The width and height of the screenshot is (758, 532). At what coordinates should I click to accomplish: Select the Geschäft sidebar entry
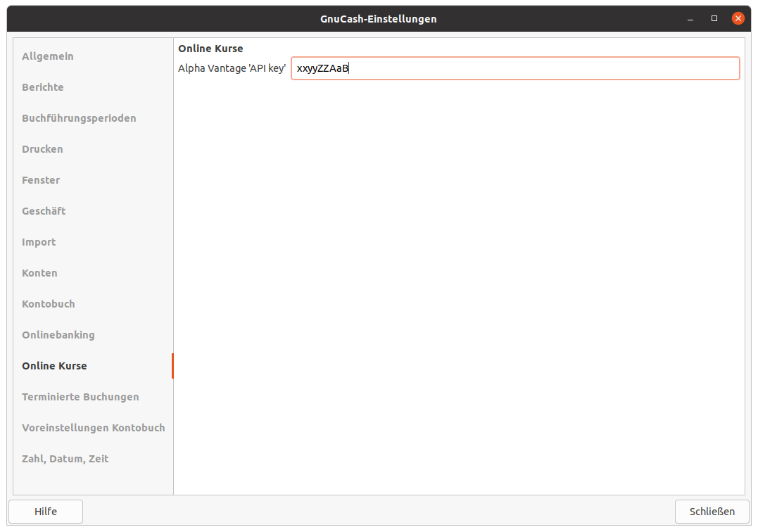[x=44, y=211]
